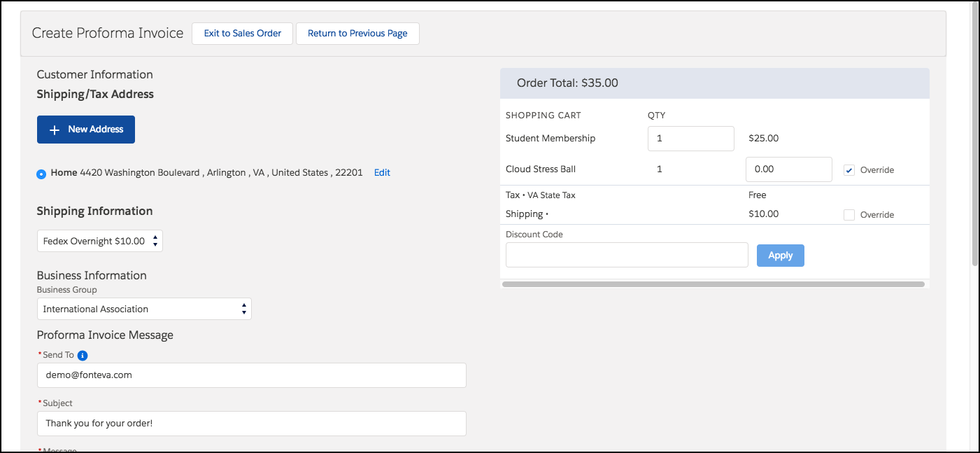Click the Exit to Sales Order button

(241, 33)
